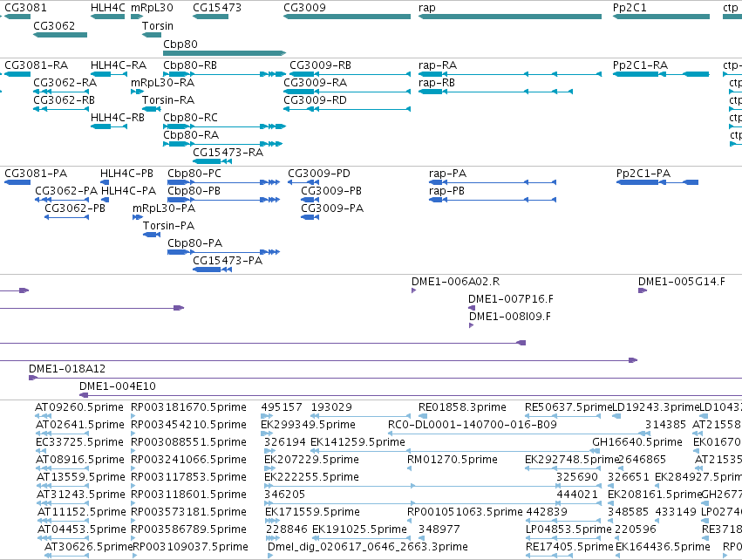The width and height of the screenshot is (742, 560).
Task: Select EST RM01270.5prime
Action: click(453, 460)
